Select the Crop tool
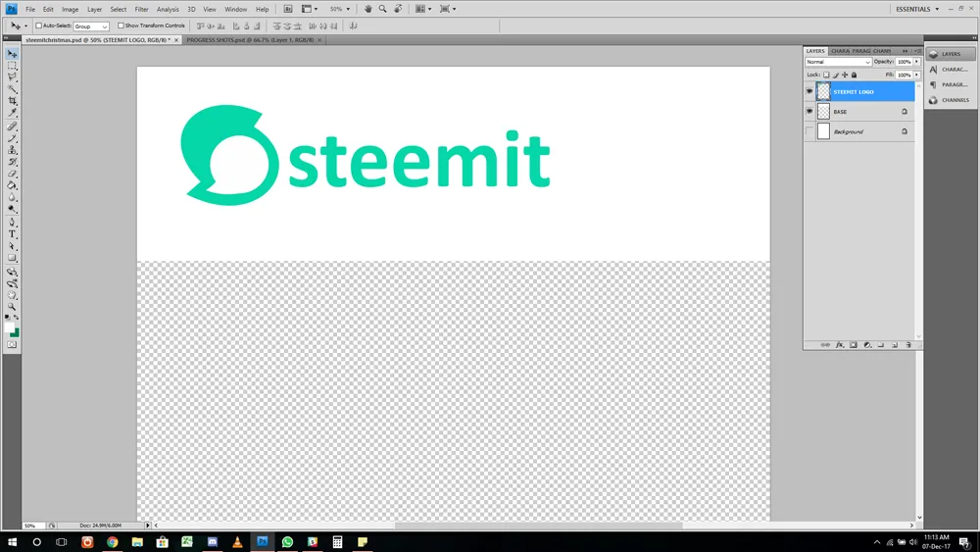 12,101
